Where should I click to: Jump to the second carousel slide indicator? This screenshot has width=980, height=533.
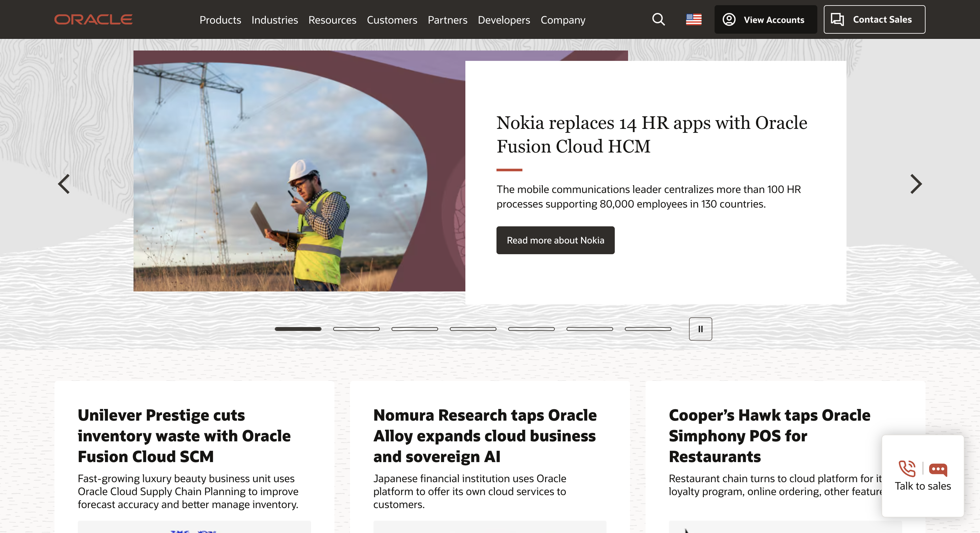point(356,329)
